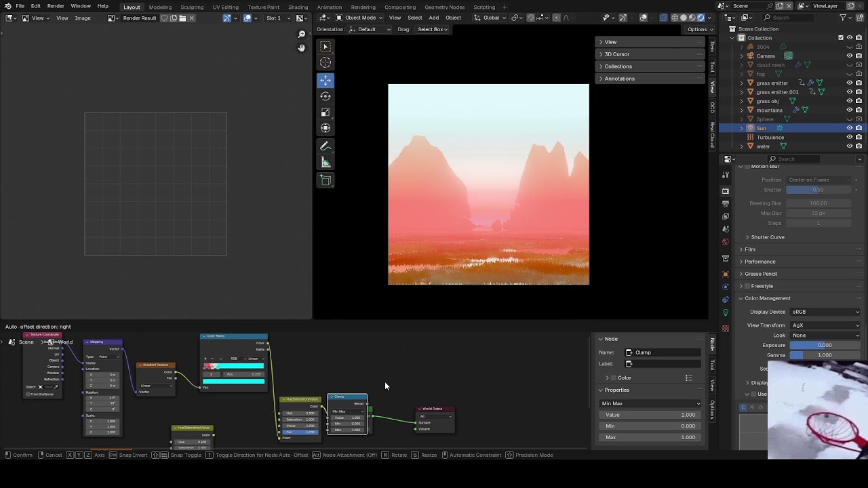Toggle visibility of grass emitter
This screenshot has width=868, height=488.
tap(849, 83)
